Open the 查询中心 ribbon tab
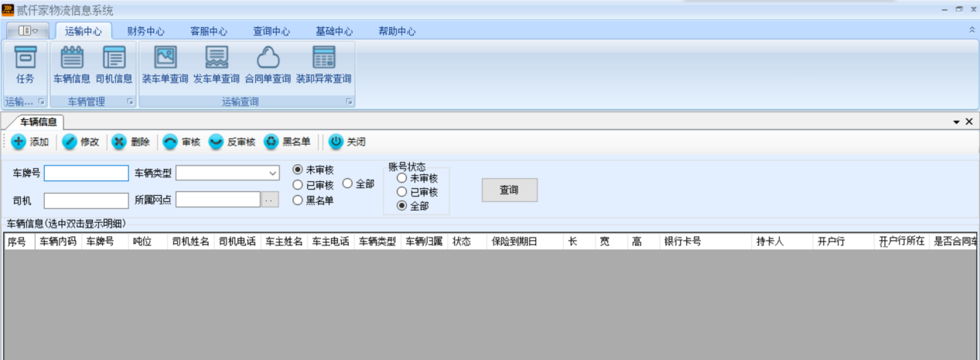 (x=271, y=32)
